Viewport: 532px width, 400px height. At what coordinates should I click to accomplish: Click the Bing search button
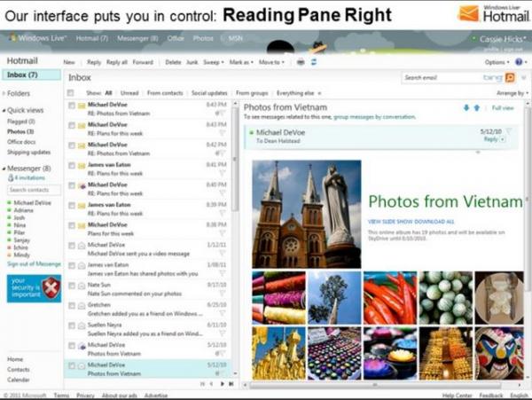(510, 78)
